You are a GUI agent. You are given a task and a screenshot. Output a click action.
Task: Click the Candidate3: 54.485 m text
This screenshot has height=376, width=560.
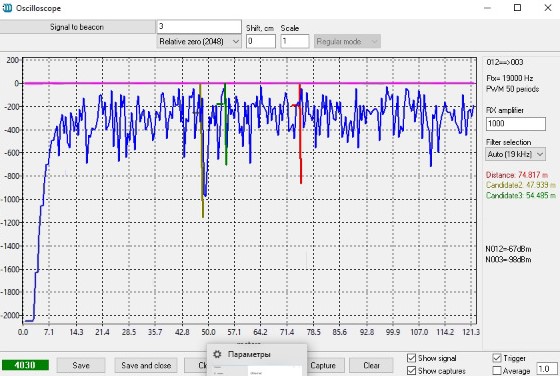coord(521,195)
